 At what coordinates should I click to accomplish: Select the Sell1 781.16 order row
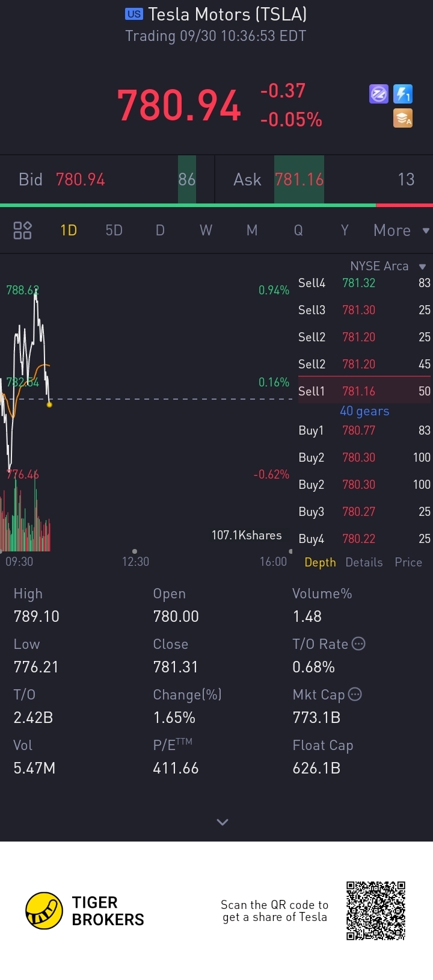click(364, 391)
